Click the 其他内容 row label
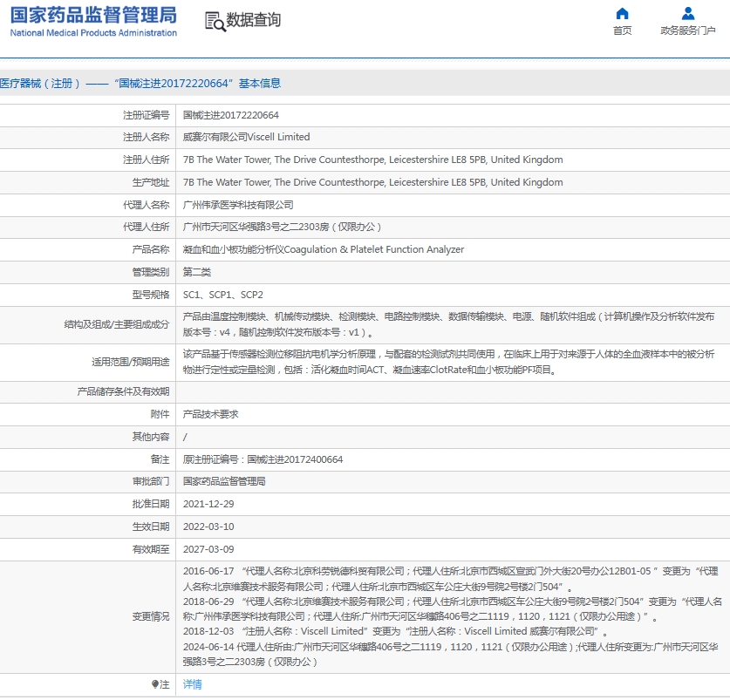730x700 pixels. point(151,437)
